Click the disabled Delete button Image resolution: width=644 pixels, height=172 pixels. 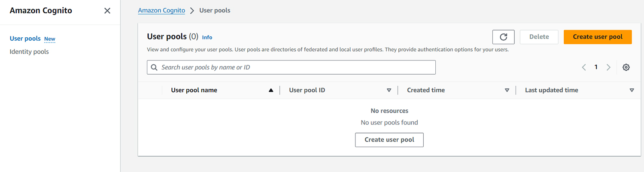[x=539, y=37]
